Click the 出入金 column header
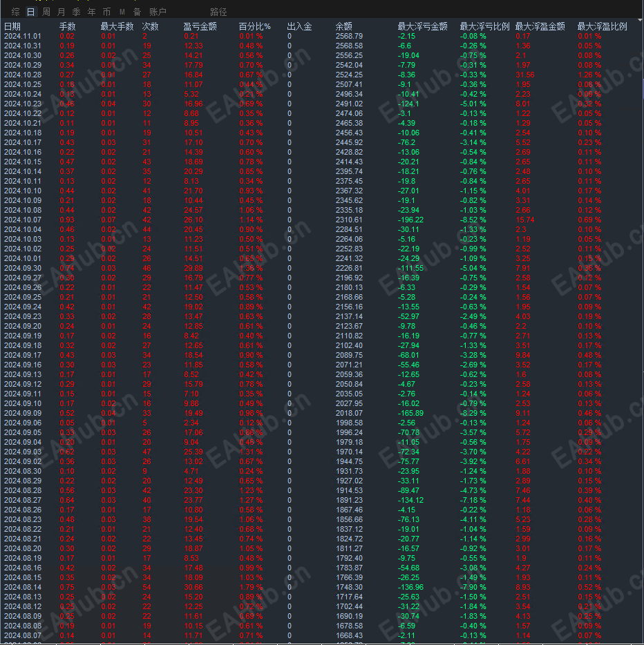 coord(300,27)
